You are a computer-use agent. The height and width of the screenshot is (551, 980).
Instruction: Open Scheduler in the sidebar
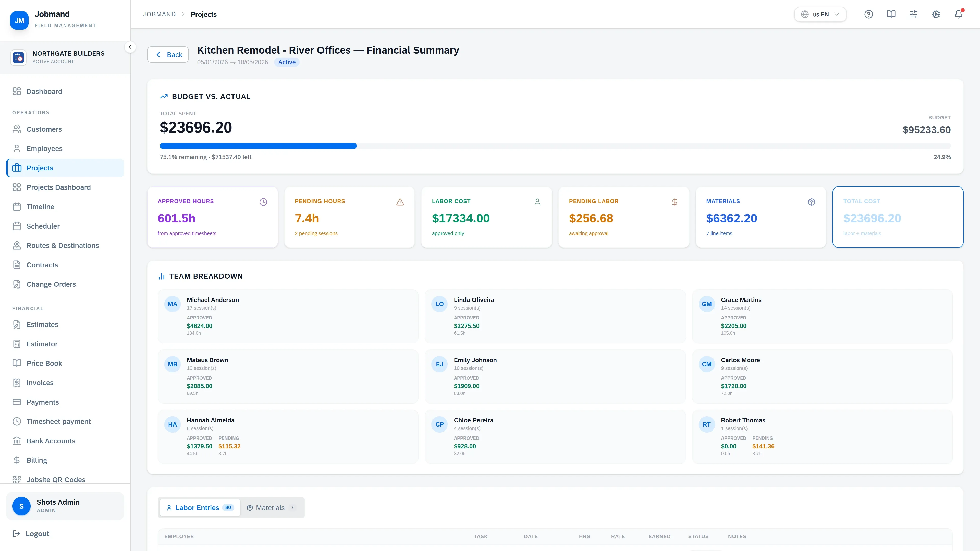pyautogui.click(x=65, y=226)
